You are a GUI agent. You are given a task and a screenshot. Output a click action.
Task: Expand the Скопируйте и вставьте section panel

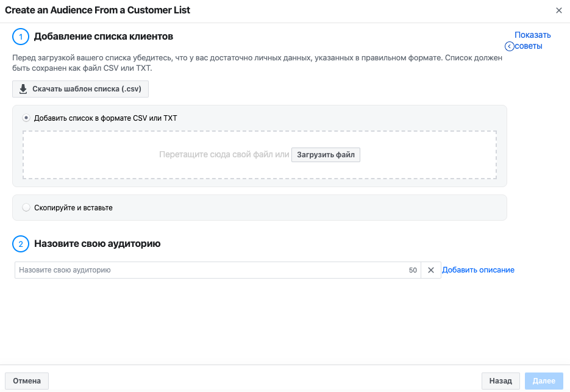(260, 208)
